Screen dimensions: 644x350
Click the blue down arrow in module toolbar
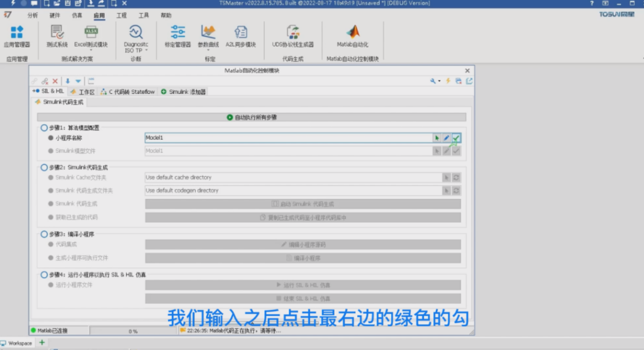[x=67, y=81]
